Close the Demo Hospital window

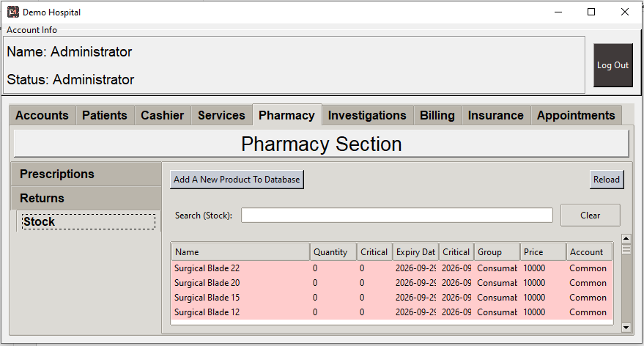click(x=625, y=12)
